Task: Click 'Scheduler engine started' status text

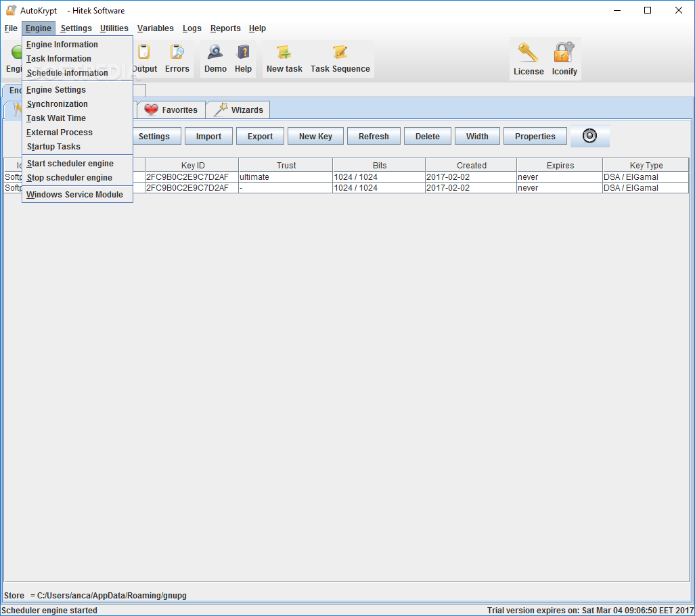Action: [x=49, y=610]
